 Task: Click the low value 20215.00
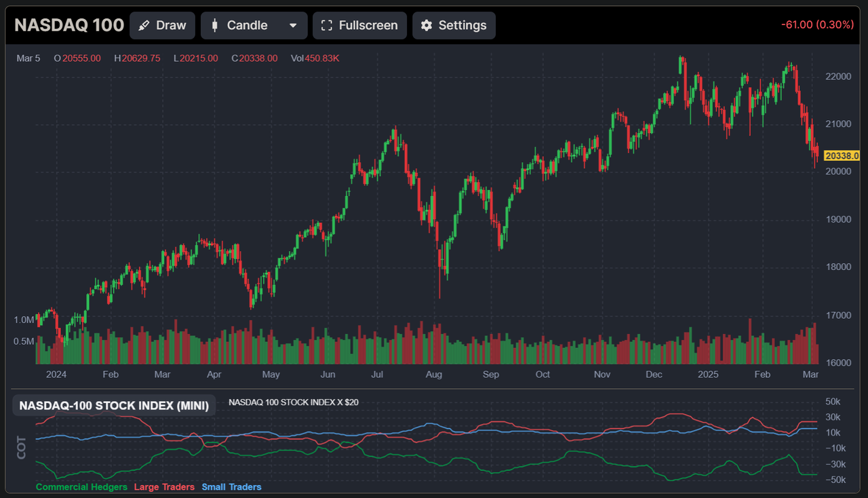[x=199, y=58]
